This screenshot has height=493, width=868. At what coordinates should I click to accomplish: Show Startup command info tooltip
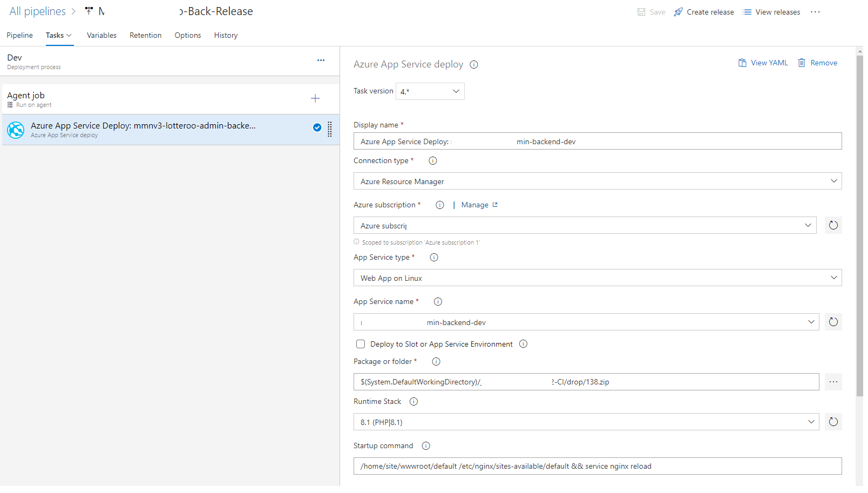coord(426,445)
